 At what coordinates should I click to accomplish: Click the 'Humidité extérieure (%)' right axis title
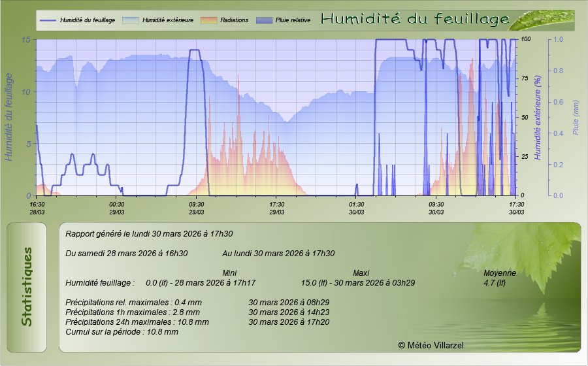[x=538, y=118]
